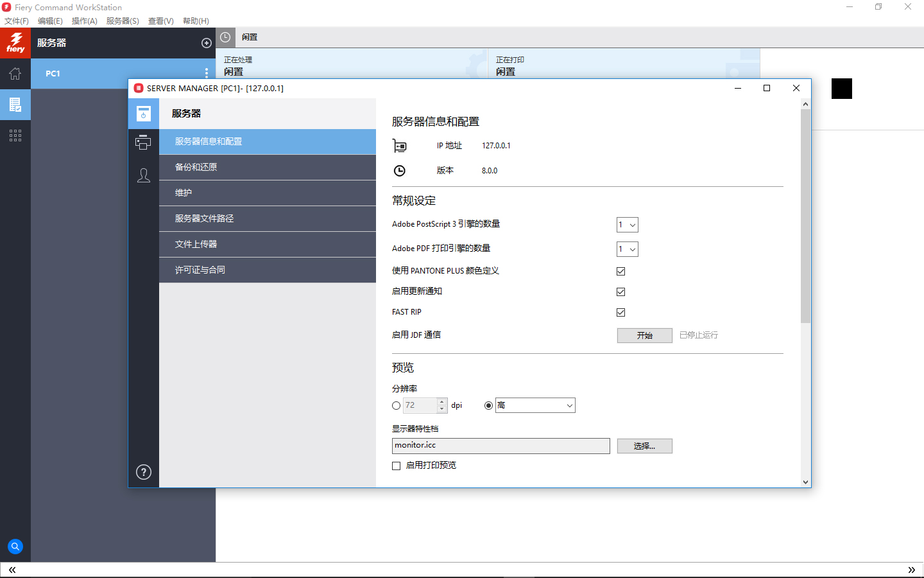
Task: Open the Home view in the sidebar
Action: 15,74
